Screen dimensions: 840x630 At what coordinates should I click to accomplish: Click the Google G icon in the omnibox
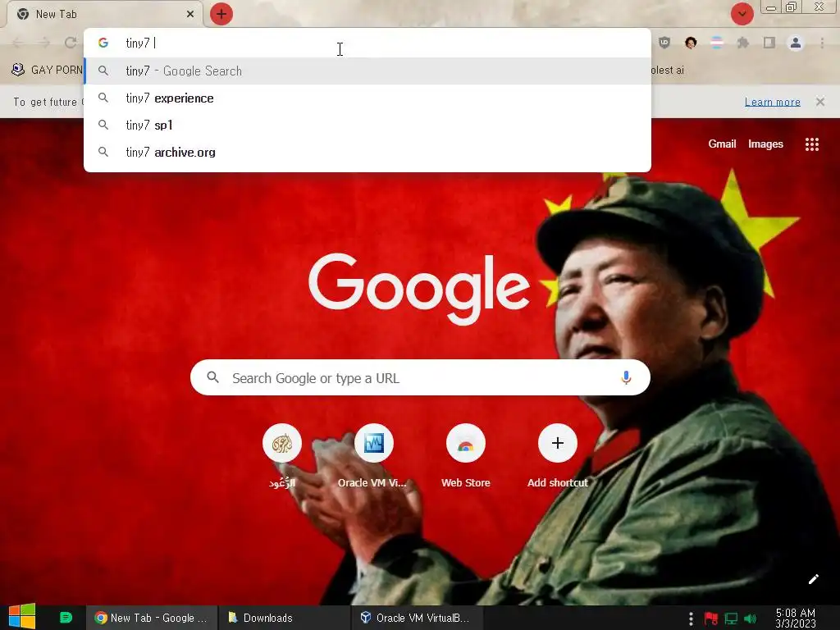(103, 43)
